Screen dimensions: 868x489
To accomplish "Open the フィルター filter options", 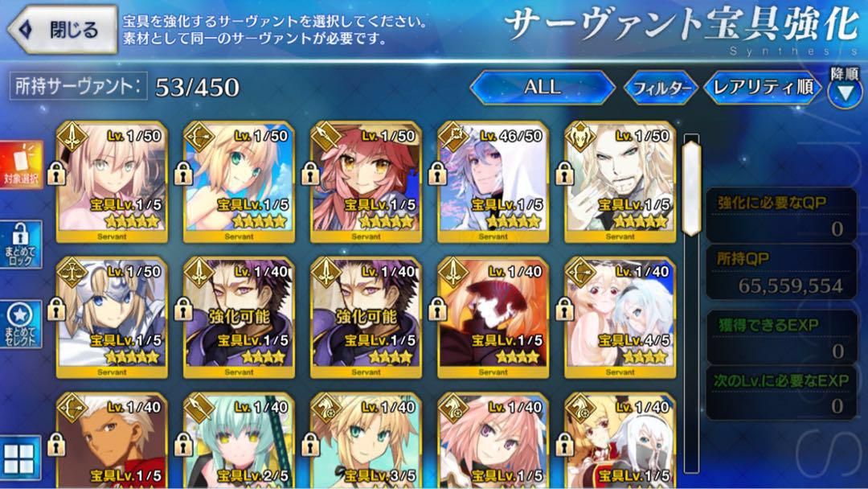I will 661,88.
